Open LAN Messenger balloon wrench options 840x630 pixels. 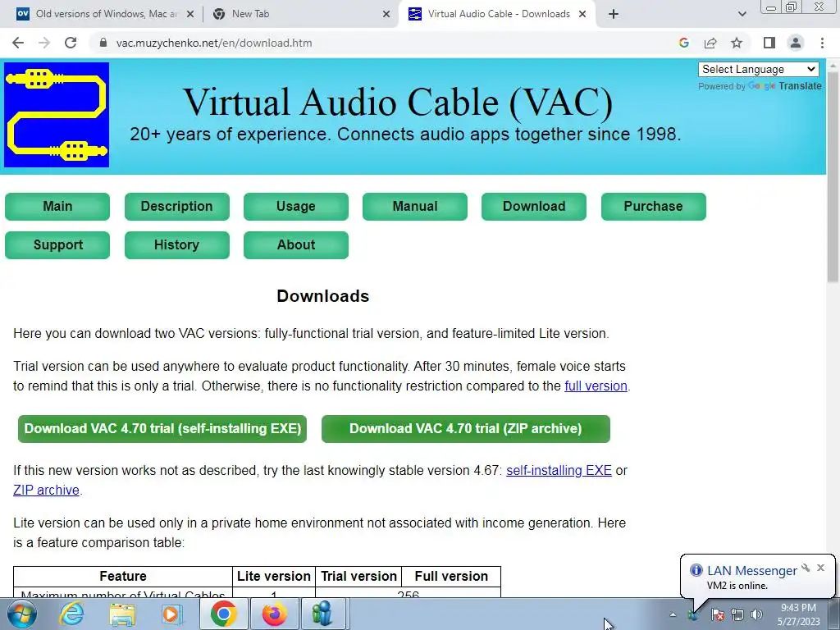click(806, 568)
